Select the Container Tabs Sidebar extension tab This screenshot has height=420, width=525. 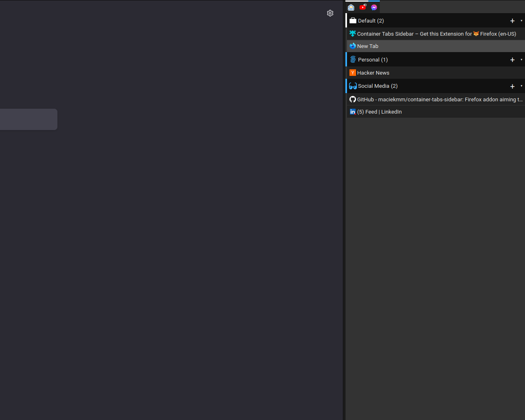(x=436, y=34)
